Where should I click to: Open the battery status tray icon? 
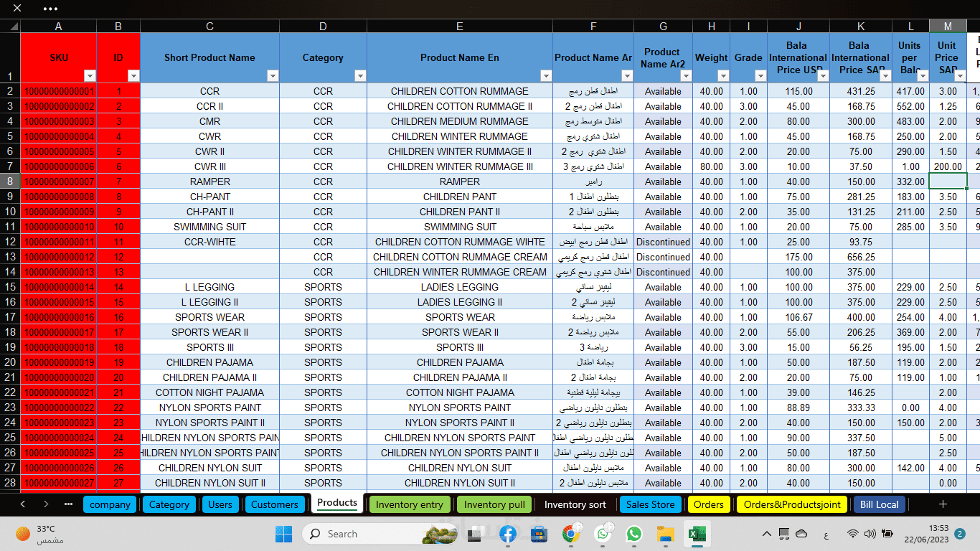point(888,534)
